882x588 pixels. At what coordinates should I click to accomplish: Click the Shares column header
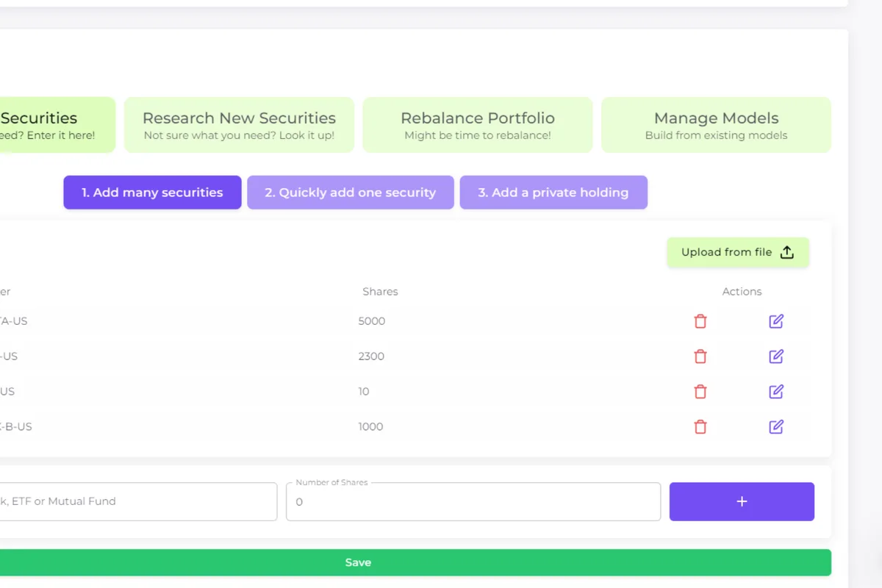click(380, 292)
